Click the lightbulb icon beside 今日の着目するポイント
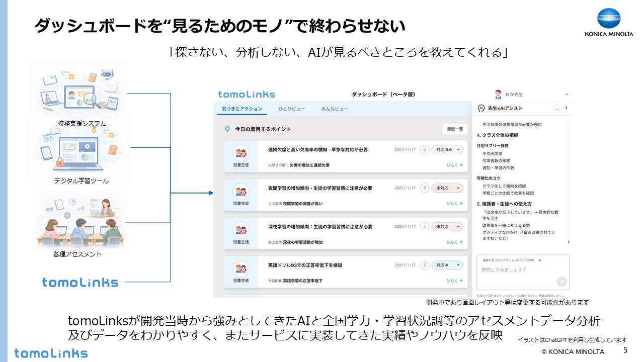Image resolution: width=644 pixels, height=362 pixels. [227, 129]
